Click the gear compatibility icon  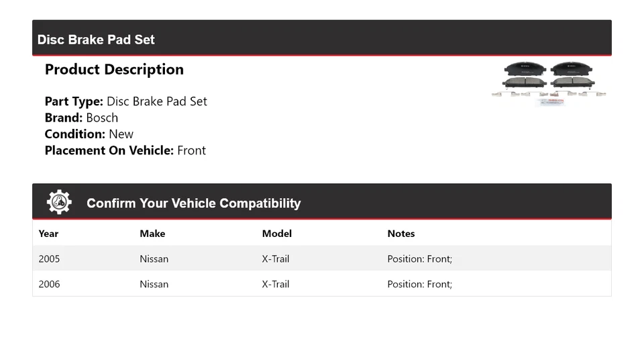point(59,202)
